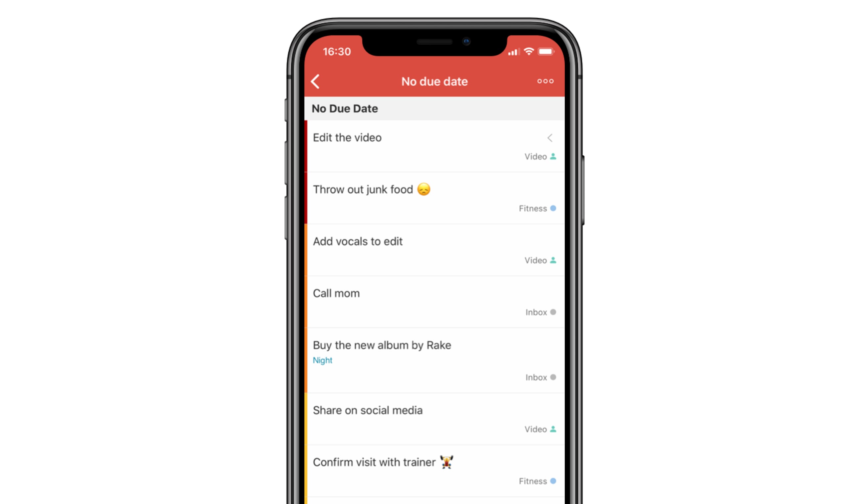Expand the Edit the video task details
The height and width of the screenshot is (504, 868).
(549, 137)
